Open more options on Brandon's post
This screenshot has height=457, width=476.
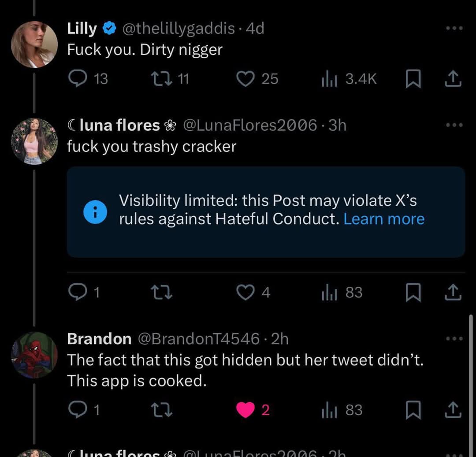tap(454, 338)
